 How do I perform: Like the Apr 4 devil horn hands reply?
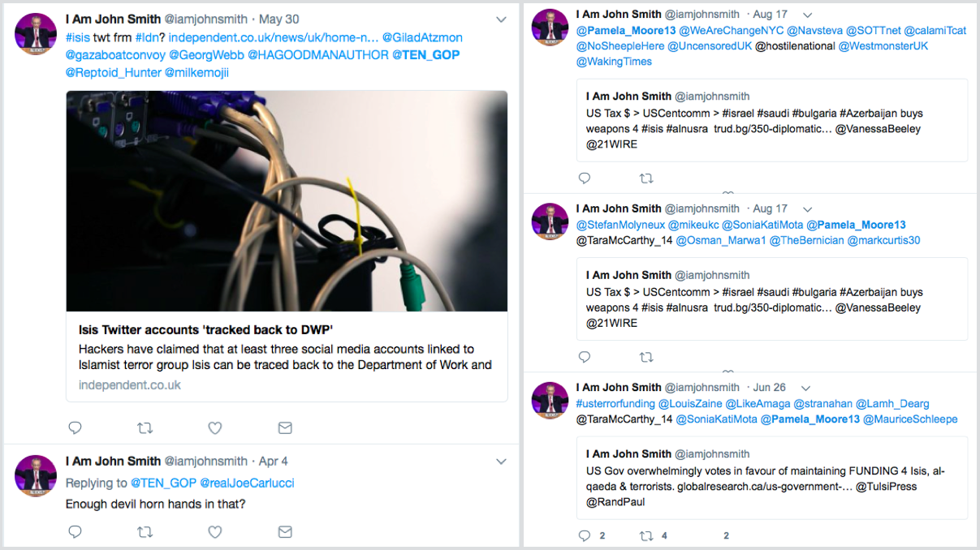[x=215, y=532]
